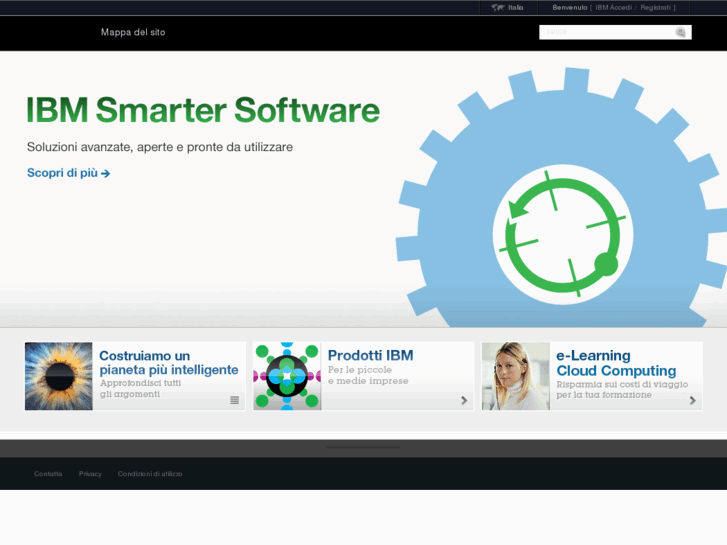The height and width of the screenshot is (545, 727).
Task: Click the list icon in the pianeta card
Action: [x=235, y=400]
